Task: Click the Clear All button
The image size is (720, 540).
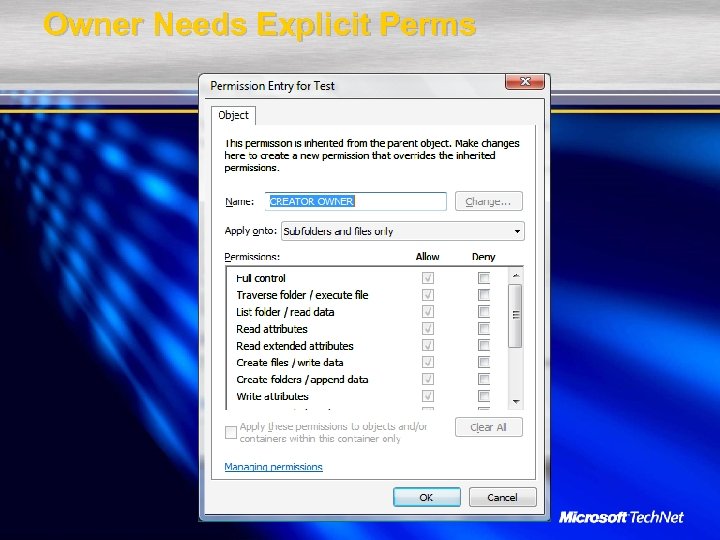Action: click(489, 427)
